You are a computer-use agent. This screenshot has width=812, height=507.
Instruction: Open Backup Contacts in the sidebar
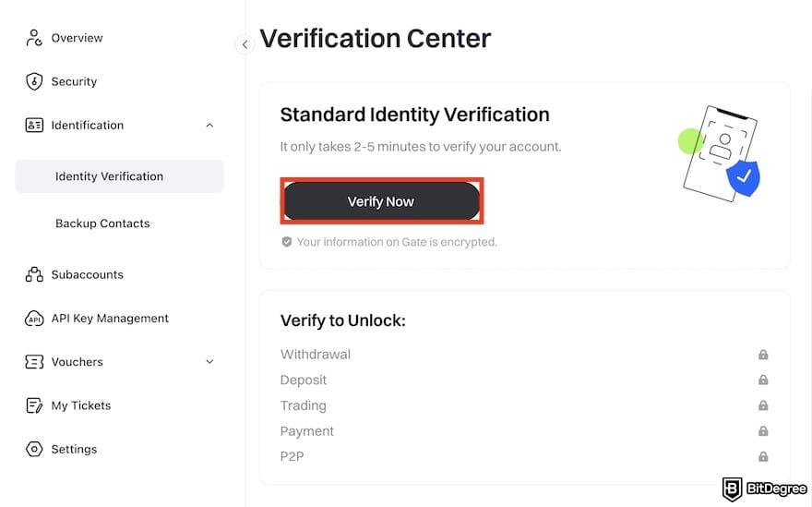[102, 223]
